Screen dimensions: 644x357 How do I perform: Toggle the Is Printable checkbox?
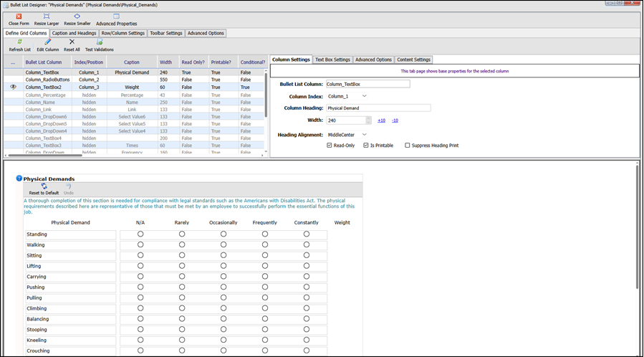366,146
